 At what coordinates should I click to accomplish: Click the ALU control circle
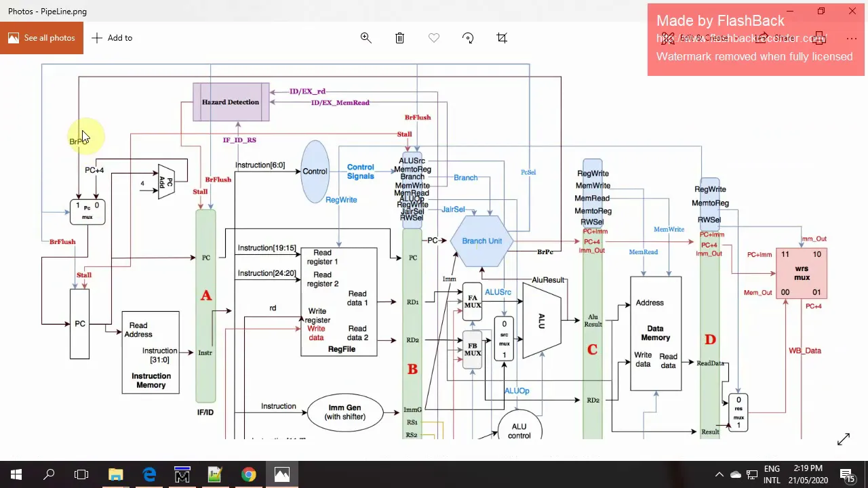519,427
